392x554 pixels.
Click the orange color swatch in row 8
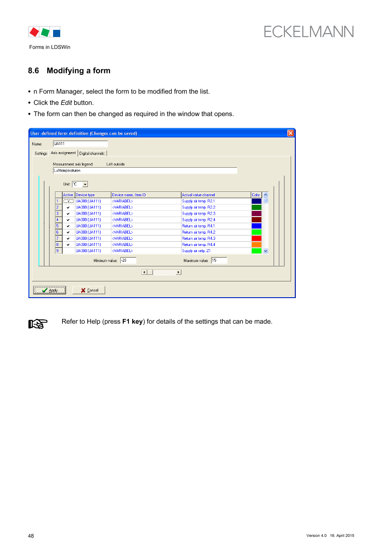(256, 245)
